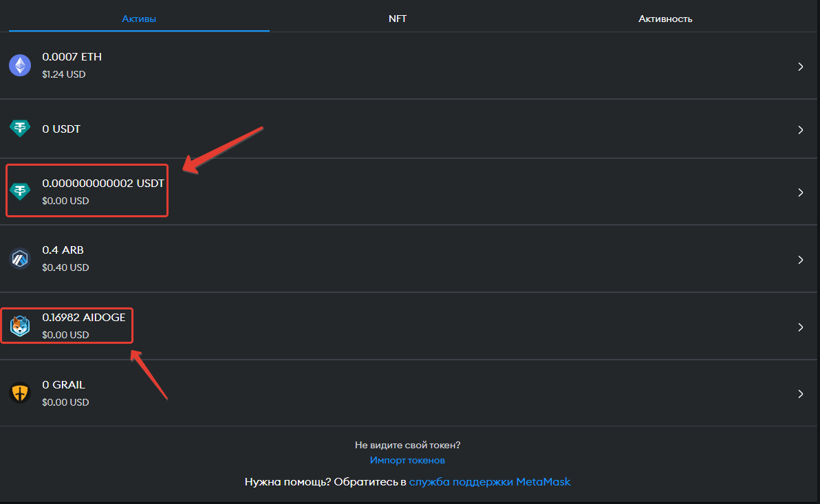The width and height of the screenshot is (820, 504).
Task: Click the $0.00 USD value under GRAIL
Action: coord(65,402)
